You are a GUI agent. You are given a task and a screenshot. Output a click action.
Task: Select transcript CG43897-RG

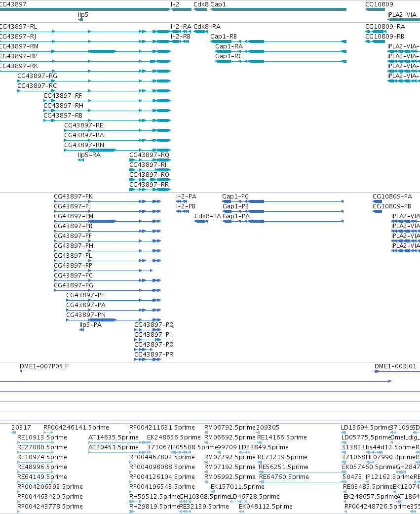pos(94,81)
